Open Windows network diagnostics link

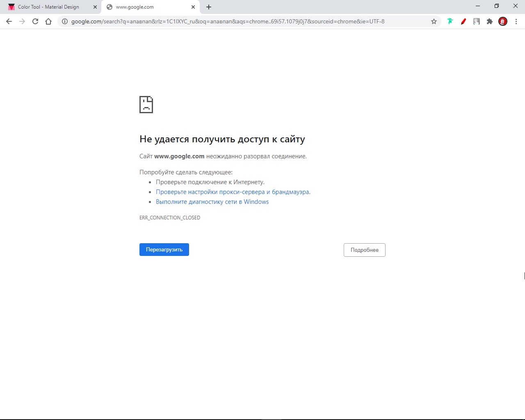(212, 202)
